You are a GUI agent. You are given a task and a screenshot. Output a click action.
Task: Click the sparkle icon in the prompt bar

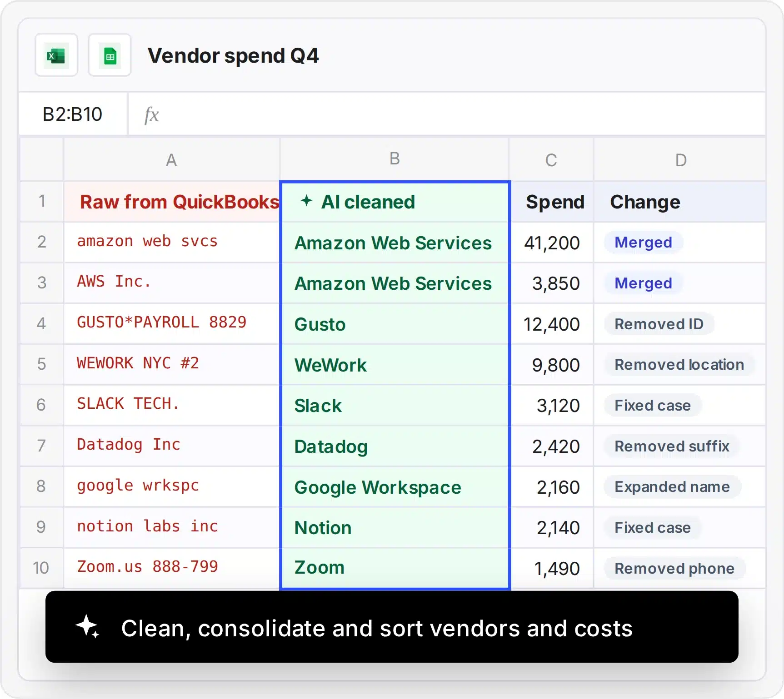tap(88, 627)
